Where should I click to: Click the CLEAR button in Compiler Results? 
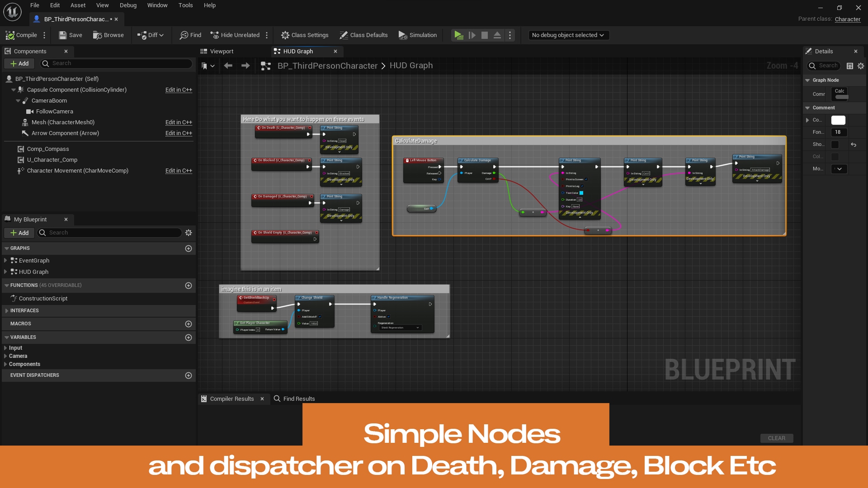pyautogui.click(x=776, y=438)
